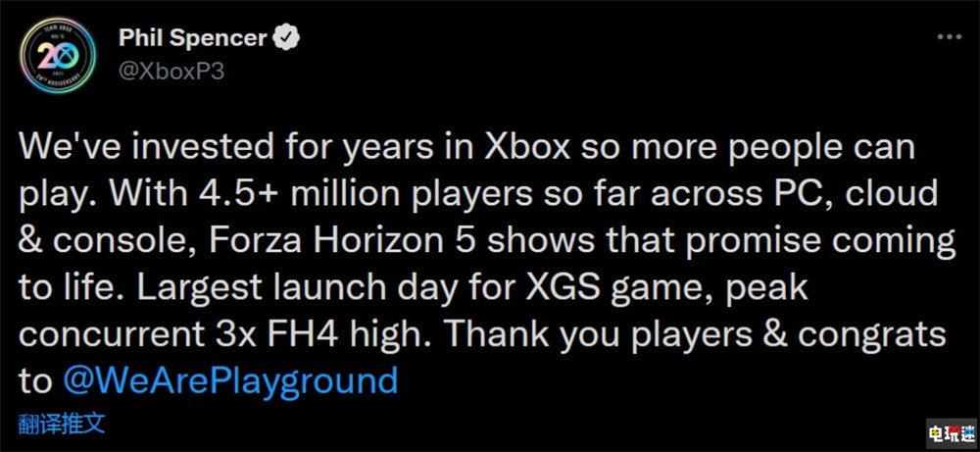Click the Phil Spencer display name

point(192,40)
